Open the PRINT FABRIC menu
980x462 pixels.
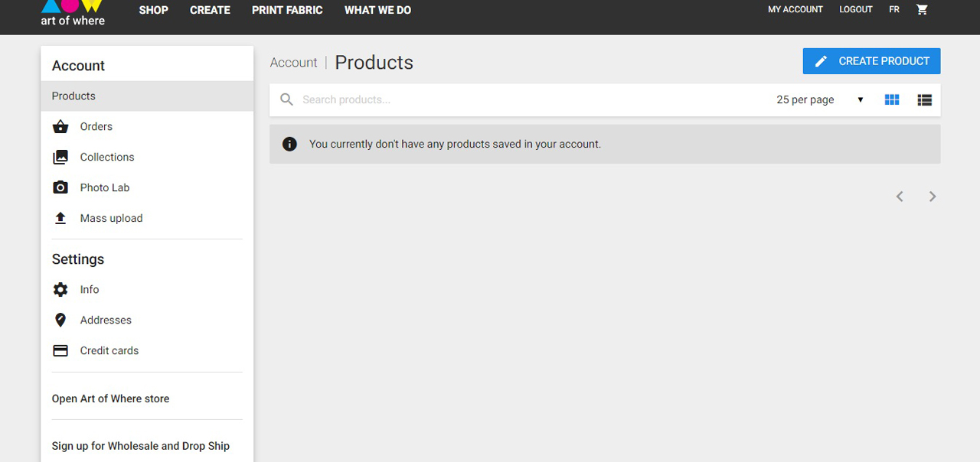pos(287,10)
